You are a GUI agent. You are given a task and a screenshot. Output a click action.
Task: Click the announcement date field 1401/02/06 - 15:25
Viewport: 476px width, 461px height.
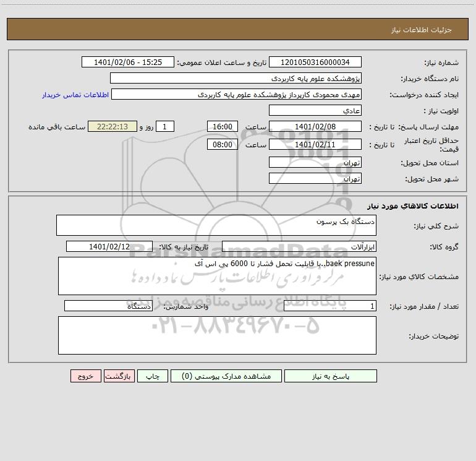coord(128,62)
